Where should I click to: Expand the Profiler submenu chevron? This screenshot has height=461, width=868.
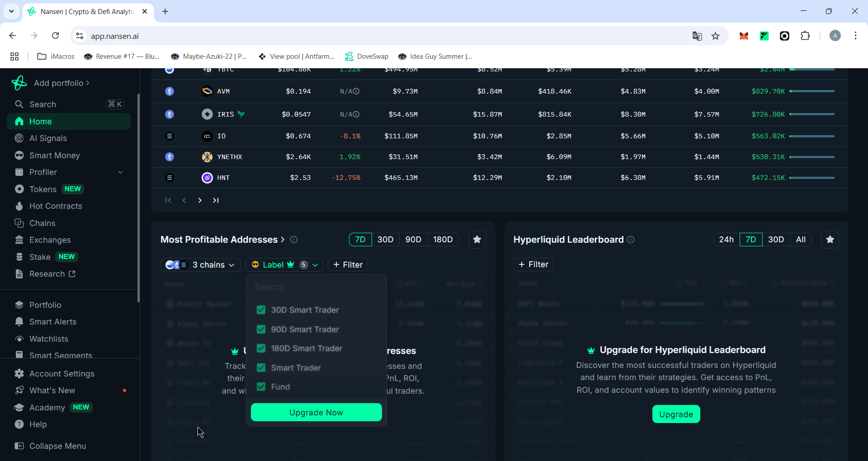(x=120, y=172)
